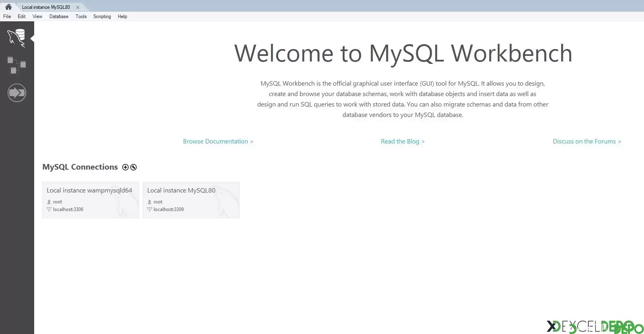Click Read the Blog link
Screen dimensions: 644x334
[x=403, y=141]
